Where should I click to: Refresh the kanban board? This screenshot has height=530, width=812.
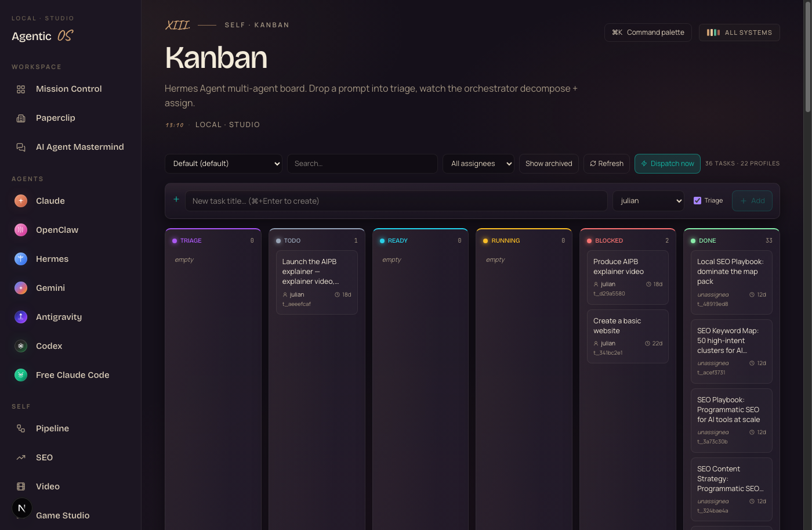pyautogui.click(x=607, y=164)
